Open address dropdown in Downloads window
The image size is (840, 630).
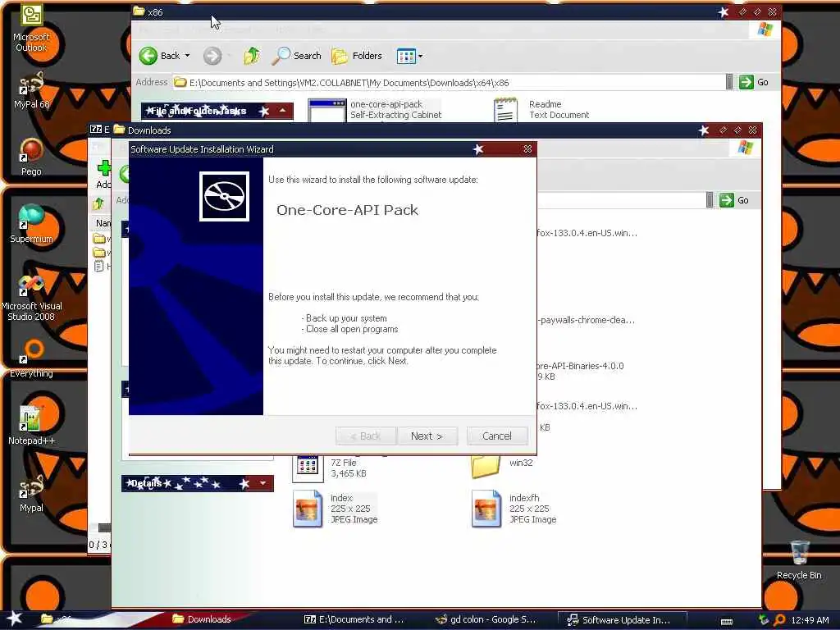(710, 200)
